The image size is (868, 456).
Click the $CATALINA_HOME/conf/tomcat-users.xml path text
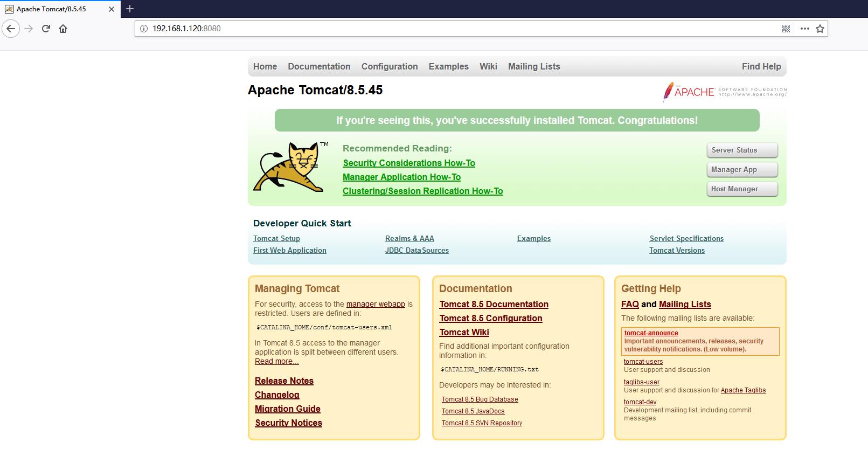[x=324, y=327]
